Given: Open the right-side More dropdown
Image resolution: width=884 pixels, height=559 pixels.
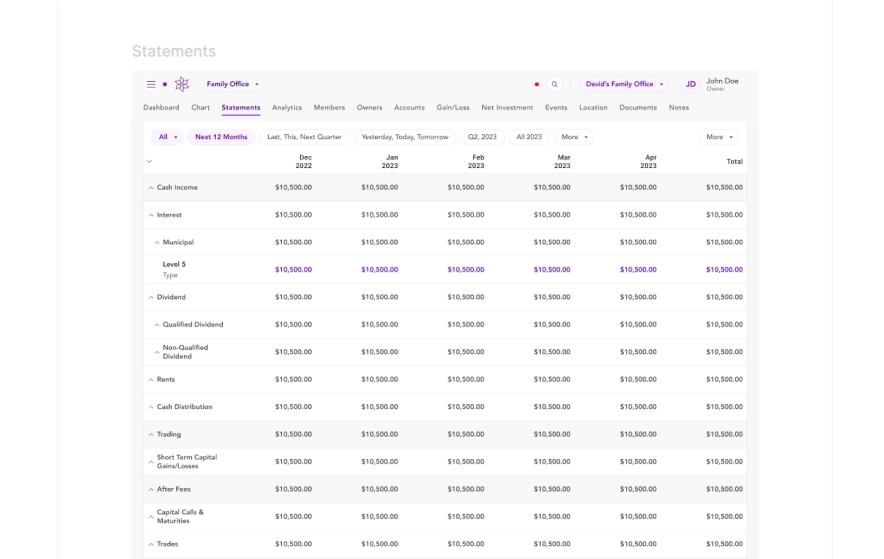Looking at the screenshot, I should 719,137.
